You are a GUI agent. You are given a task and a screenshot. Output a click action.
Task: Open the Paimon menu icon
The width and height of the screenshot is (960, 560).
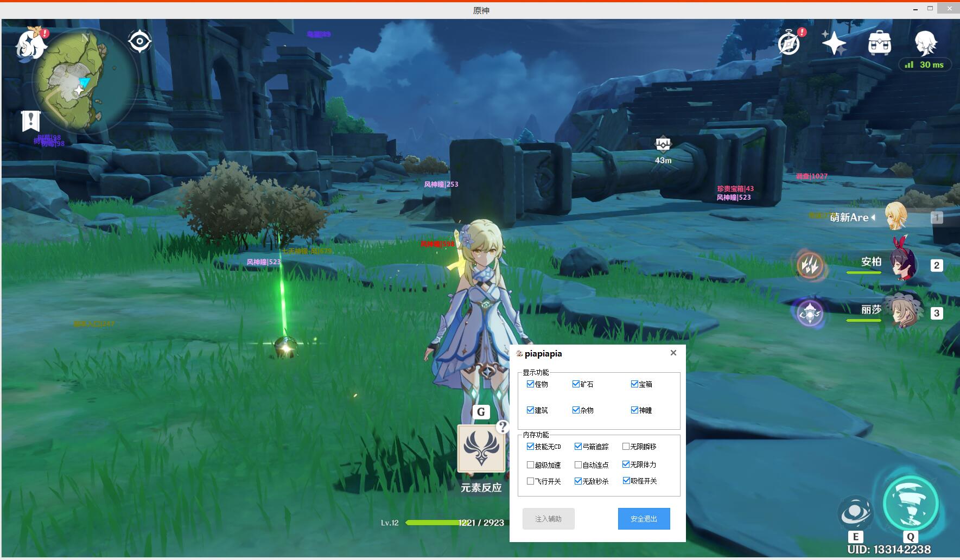31,43
